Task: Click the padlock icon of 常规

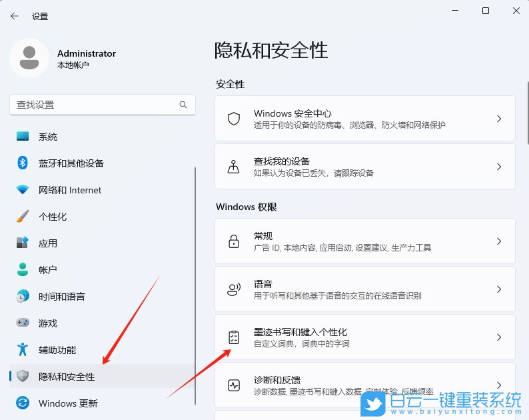Action: click(x=234, y=241)
